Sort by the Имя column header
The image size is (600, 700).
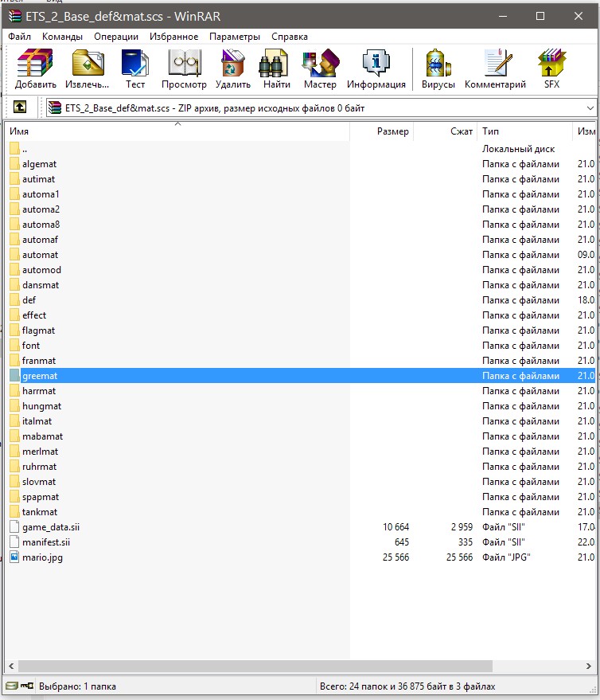point(177,131)
